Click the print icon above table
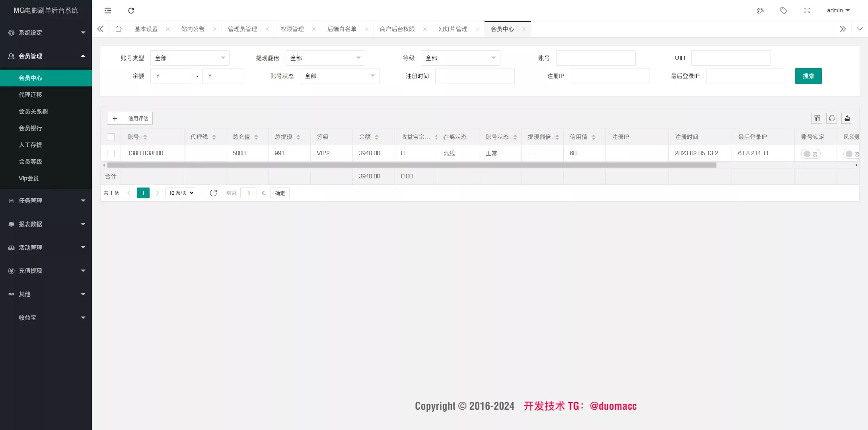Image resolution: width=868 pixels, height=430 pixels. (x=832, y=118)
